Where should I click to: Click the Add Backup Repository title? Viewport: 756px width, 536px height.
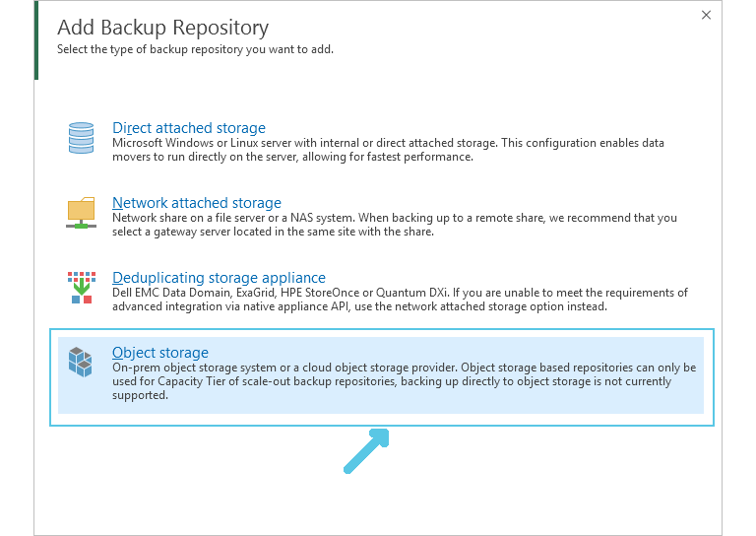coord(163,28)
